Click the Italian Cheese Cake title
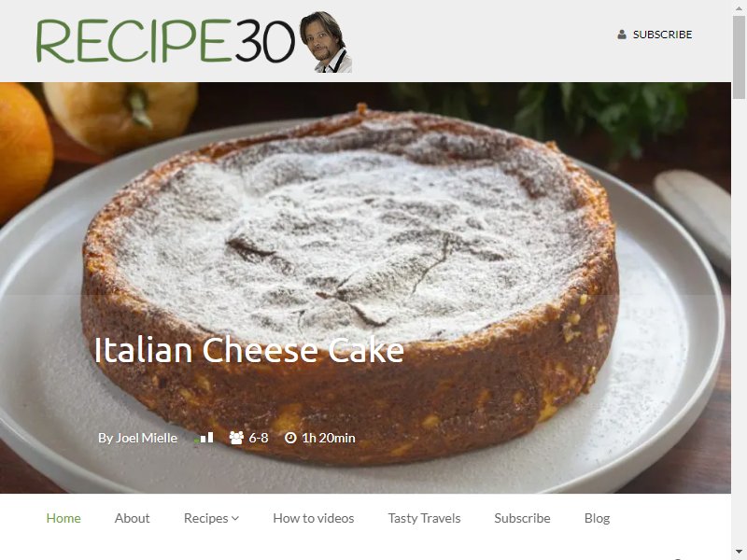The width and height of the screenshot is (747, 560). [249, 350]
